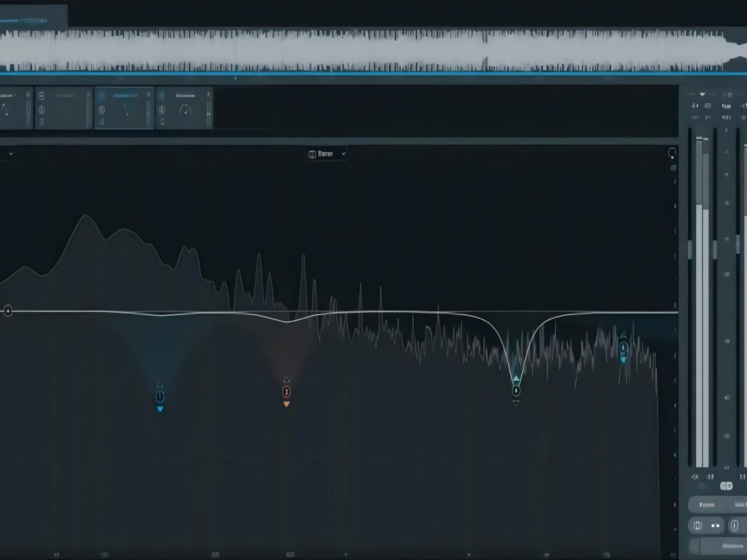
Task: Select the white EQ node at the left edge
Action: (7, 311)
